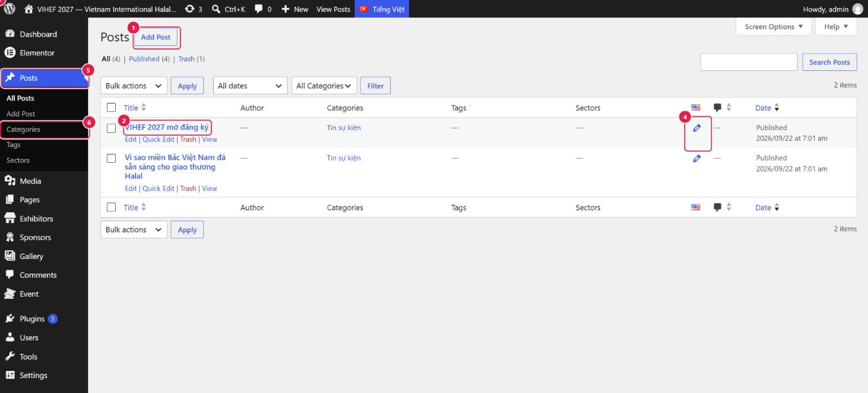868x393 pixels.
Task: Open the New menu in admin bar
Action: [x=294, y=9]
